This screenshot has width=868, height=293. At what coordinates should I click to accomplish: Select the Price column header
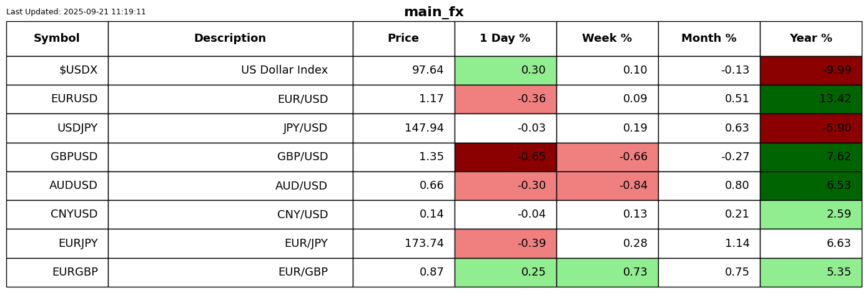coord(403,39)
